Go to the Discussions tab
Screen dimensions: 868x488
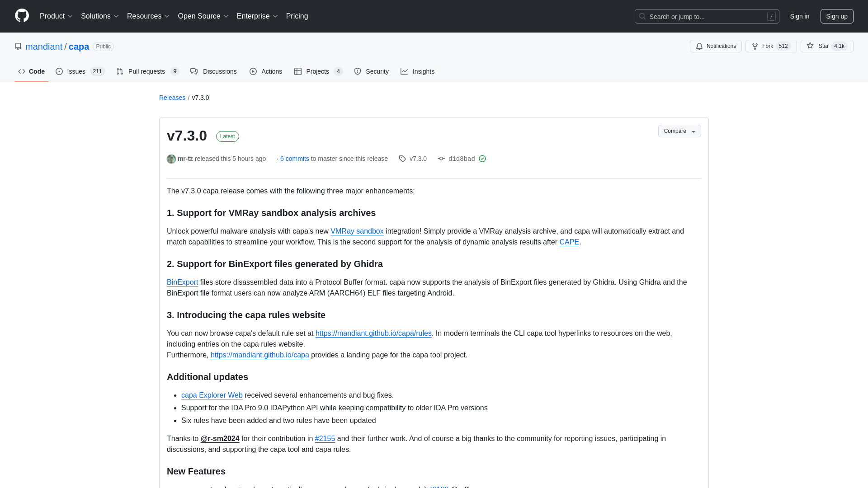coord(213,71)
